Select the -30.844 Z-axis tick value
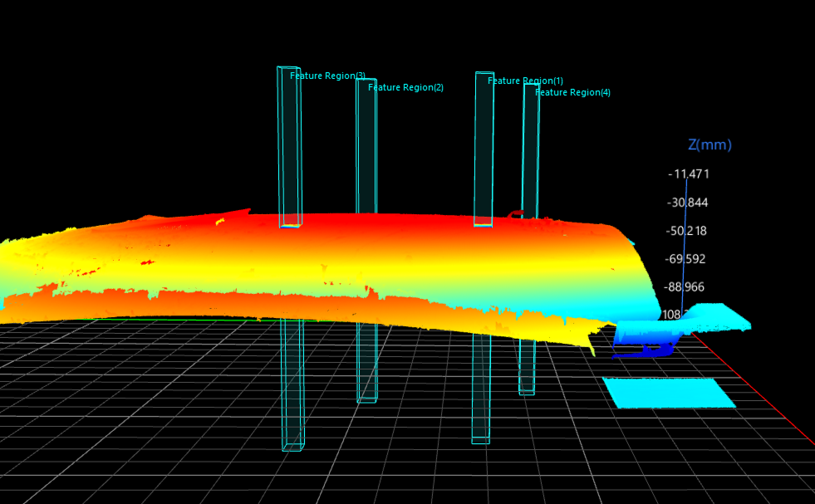Viewport: 815px width, 504px height. click(689, 203)
